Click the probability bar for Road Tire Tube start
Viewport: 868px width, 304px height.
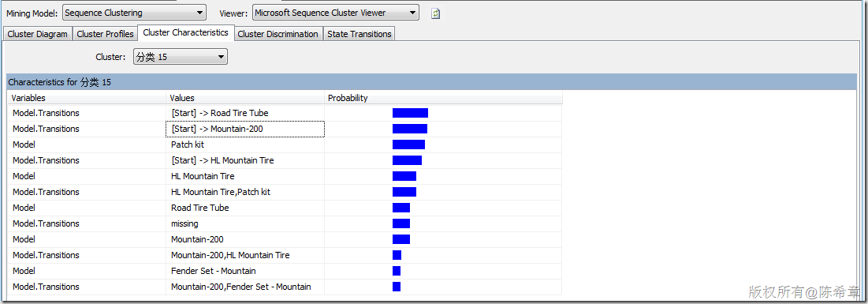point(410,113)
